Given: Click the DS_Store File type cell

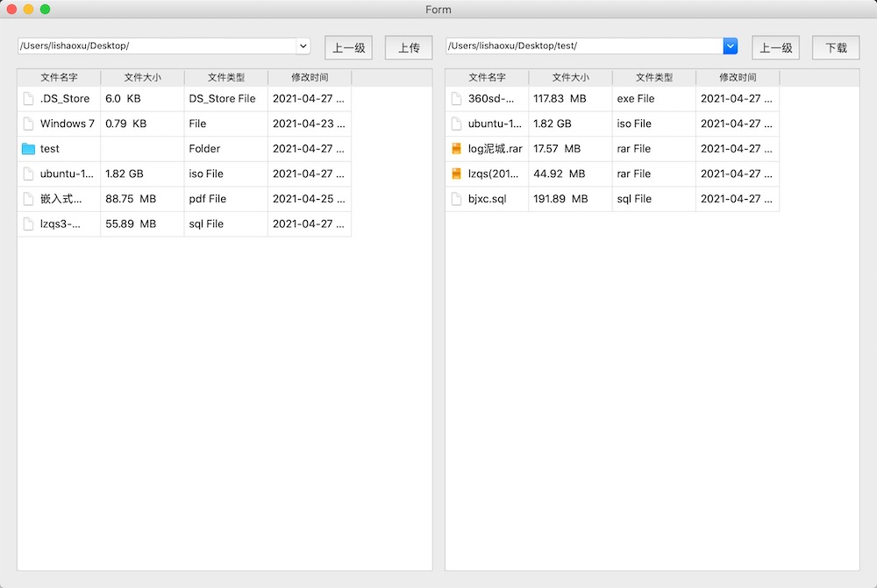Looking at the screenshot, I should 226,99.
